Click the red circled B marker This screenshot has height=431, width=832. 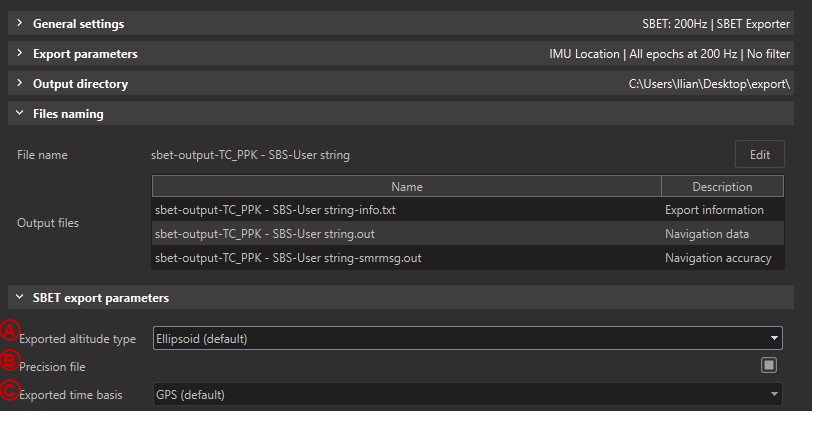click(9, 361)
